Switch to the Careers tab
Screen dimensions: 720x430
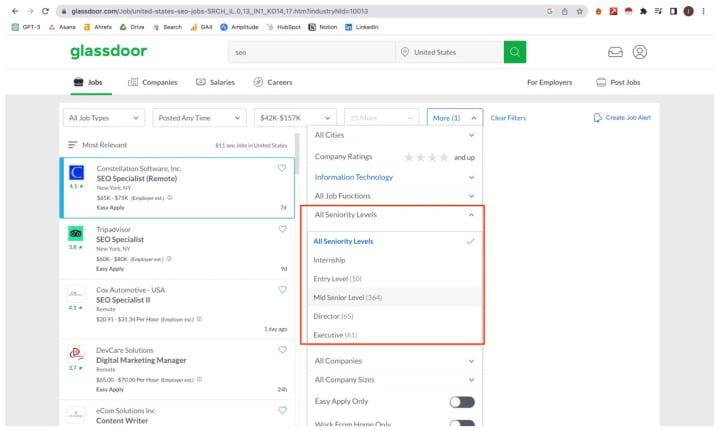pyautogui.click(x=273, y=82)
